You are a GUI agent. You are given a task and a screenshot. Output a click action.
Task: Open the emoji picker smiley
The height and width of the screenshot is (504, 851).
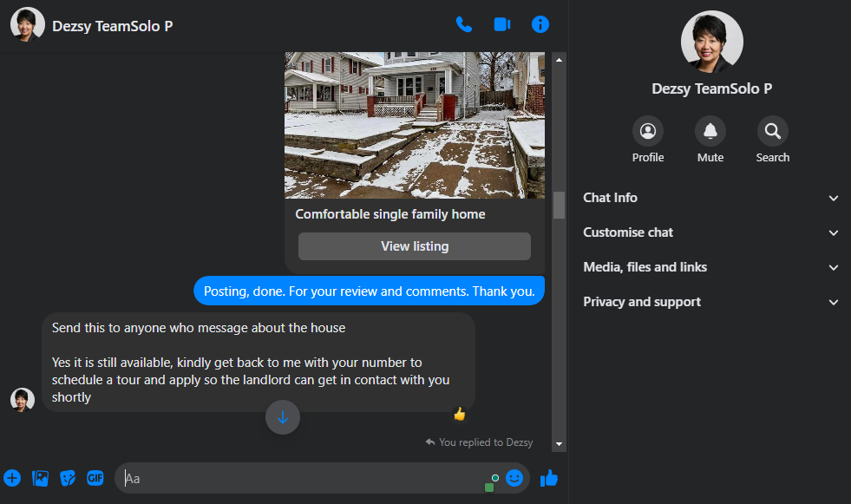[x=514, y=477]
